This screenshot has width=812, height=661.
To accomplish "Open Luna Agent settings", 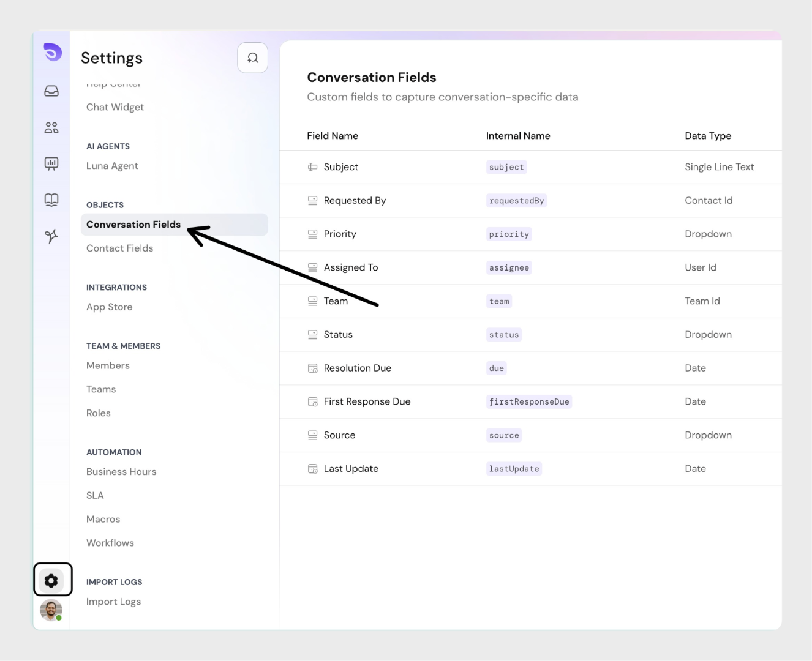I will coord(112,166).
